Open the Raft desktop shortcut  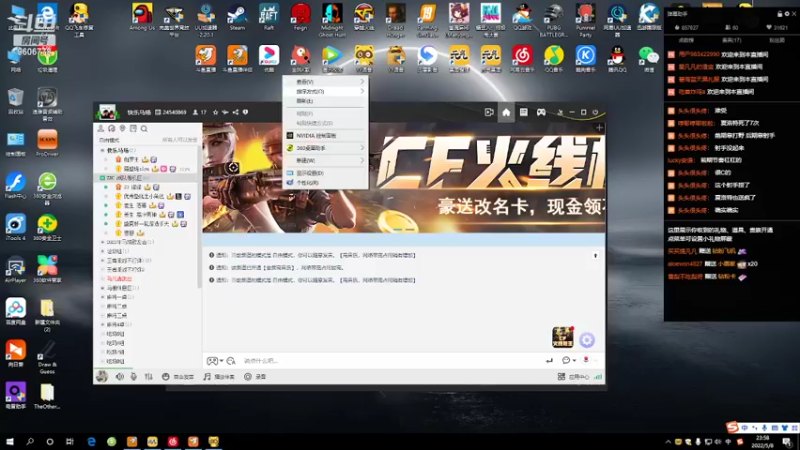269,18
